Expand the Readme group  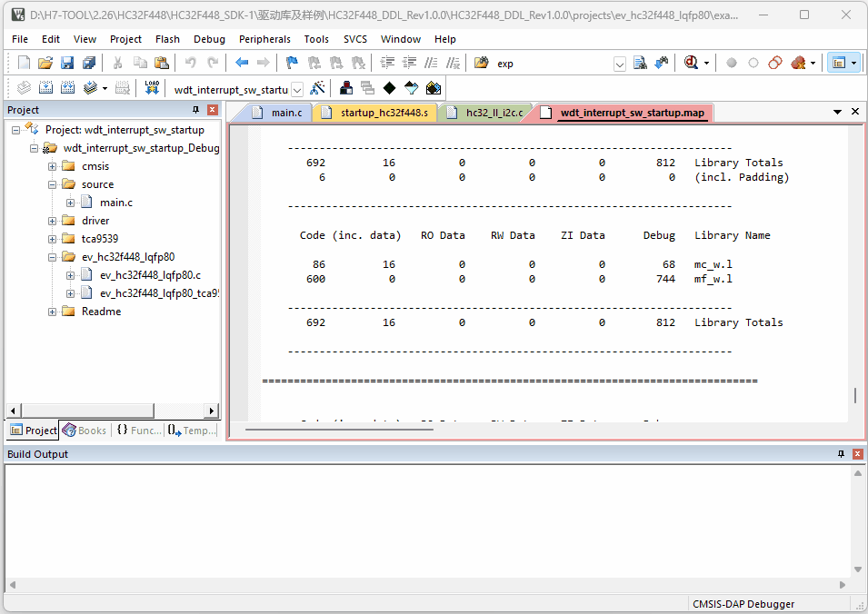(52, 312)
